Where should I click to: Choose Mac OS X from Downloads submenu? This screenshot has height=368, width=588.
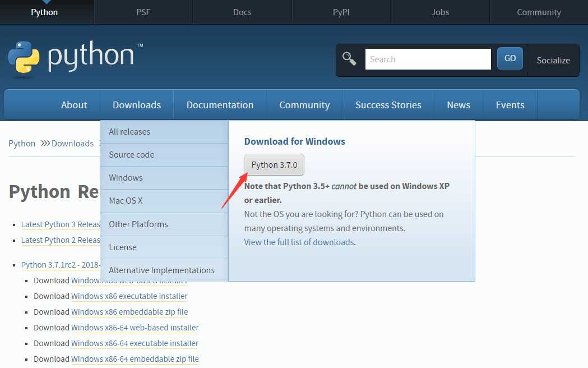click(164, 201)
